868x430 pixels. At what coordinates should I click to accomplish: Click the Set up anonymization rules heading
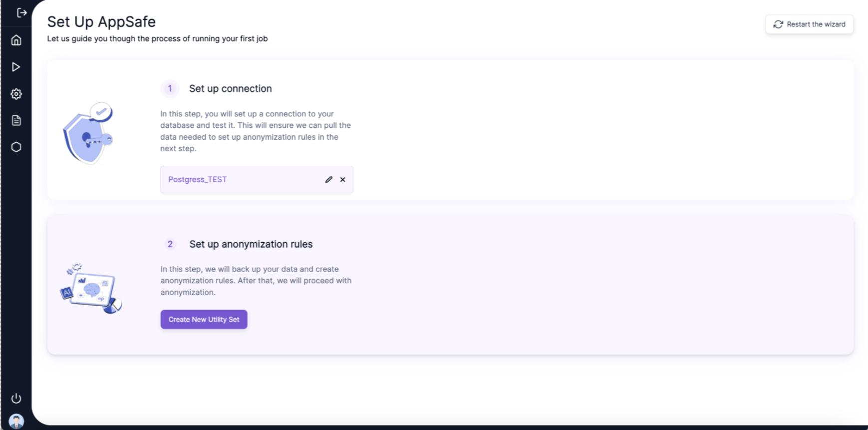251,244
